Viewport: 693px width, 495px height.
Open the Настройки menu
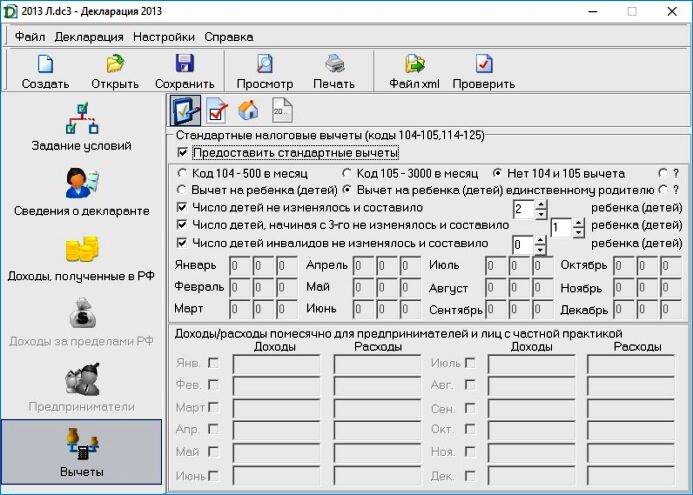point(164,36)
